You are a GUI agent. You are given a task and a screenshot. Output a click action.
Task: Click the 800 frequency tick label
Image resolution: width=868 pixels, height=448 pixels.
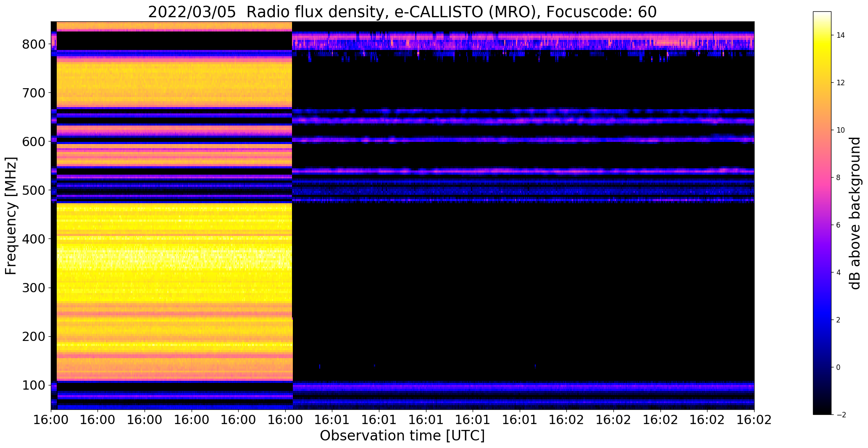[34, 44]
